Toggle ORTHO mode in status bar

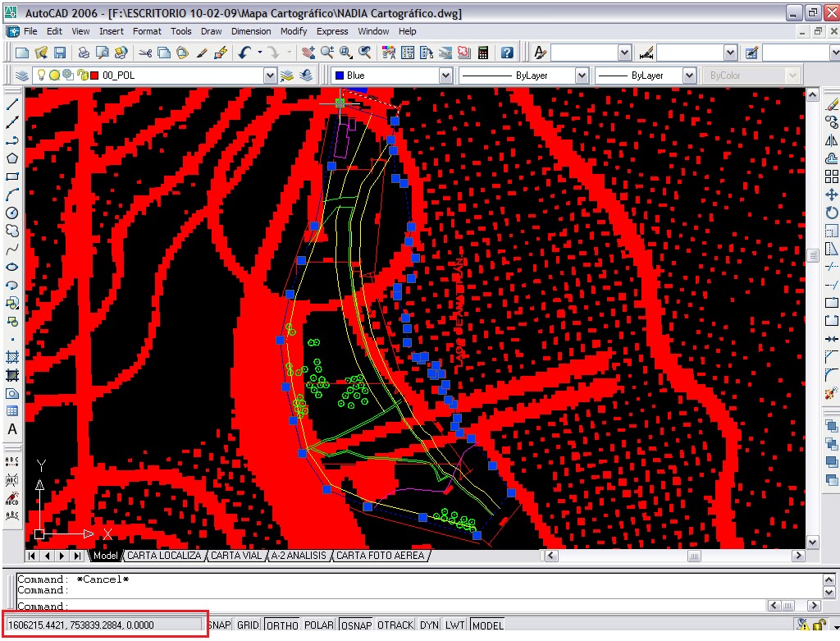(282, 625)
